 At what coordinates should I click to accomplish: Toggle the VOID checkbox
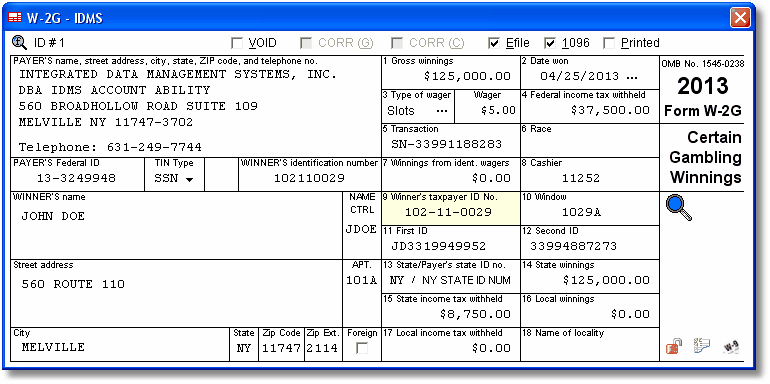pyautogui.click(x=237, y=44)
